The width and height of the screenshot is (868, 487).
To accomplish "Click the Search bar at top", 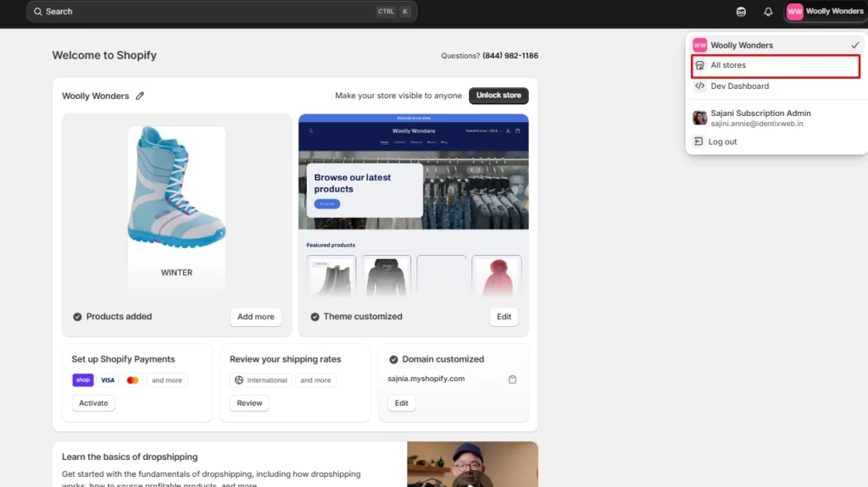I will tap(221, 11).
